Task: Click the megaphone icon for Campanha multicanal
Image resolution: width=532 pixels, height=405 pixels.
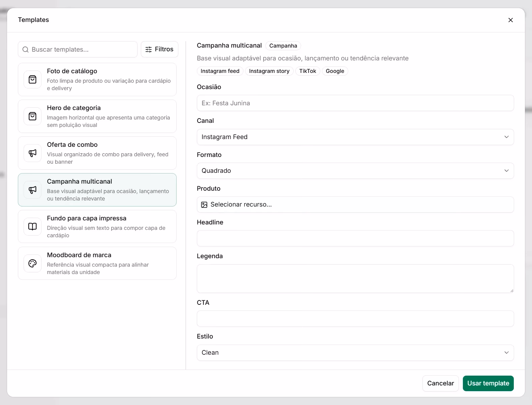Action: [32, 190]
